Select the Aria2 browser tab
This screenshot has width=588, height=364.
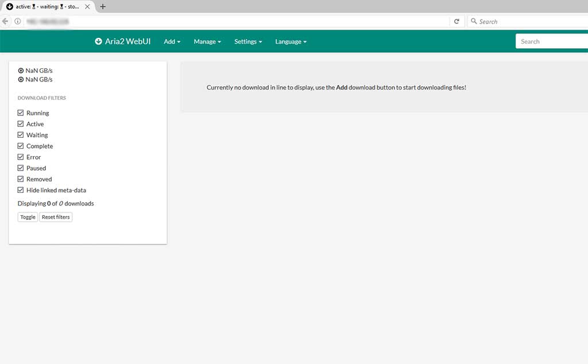coord(47,7)
